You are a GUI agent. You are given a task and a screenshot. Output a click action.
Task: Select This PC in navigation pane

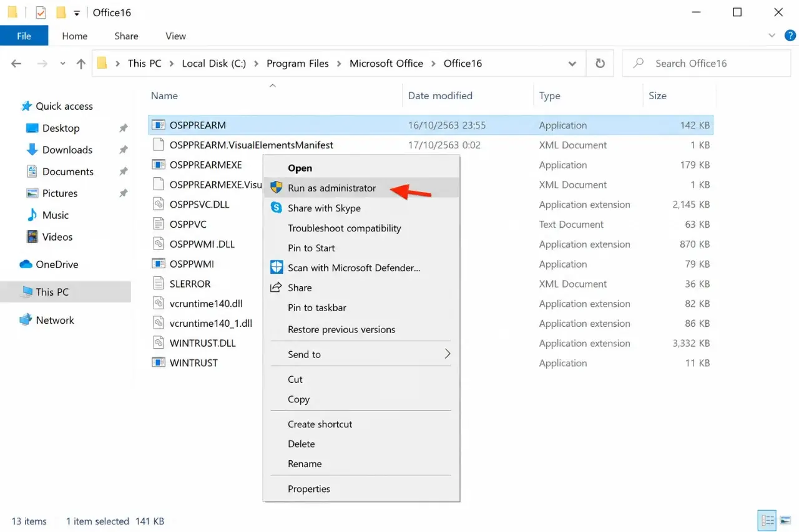66,292
